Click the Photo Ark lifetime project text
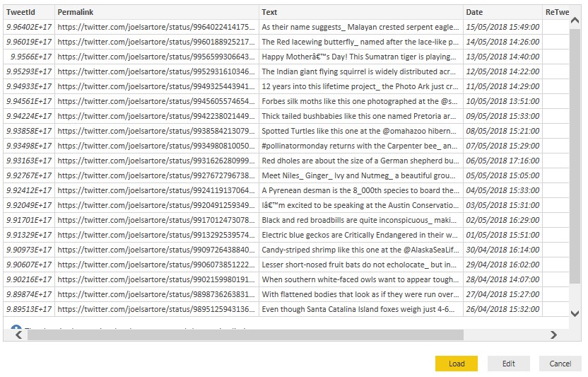The image size is (588, 377). point(360,86)
